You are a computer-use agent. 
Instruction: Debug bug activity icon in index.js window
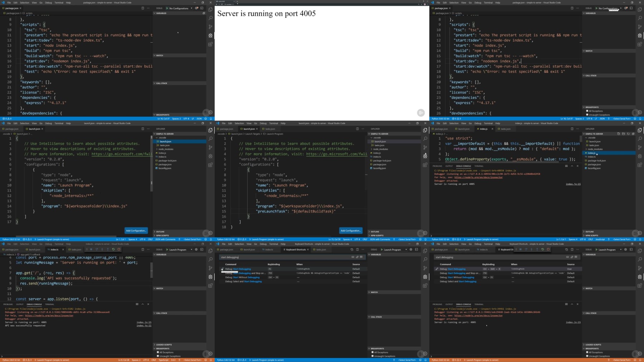(x=640, y=156)
